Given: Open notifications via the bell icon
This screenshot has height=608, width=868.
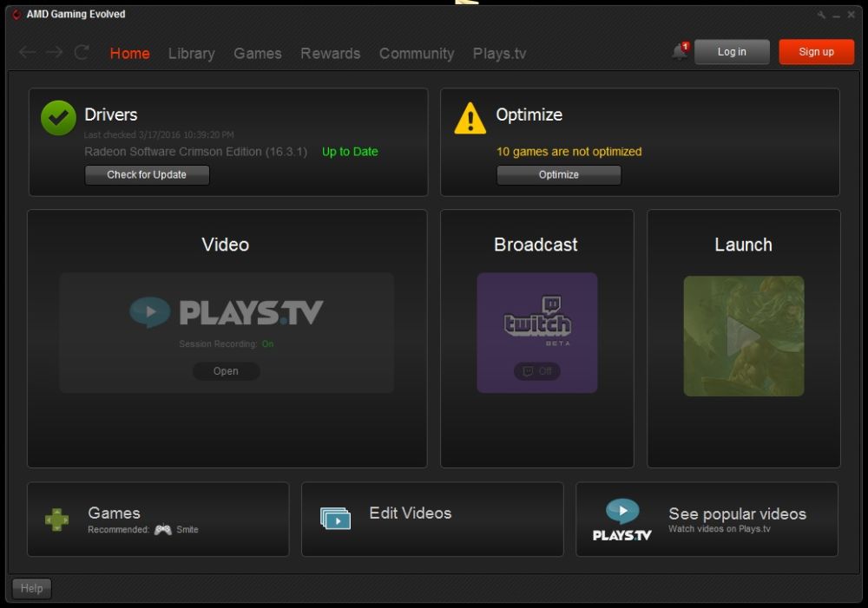Looking at the screenshot, I should pos(678,51).
